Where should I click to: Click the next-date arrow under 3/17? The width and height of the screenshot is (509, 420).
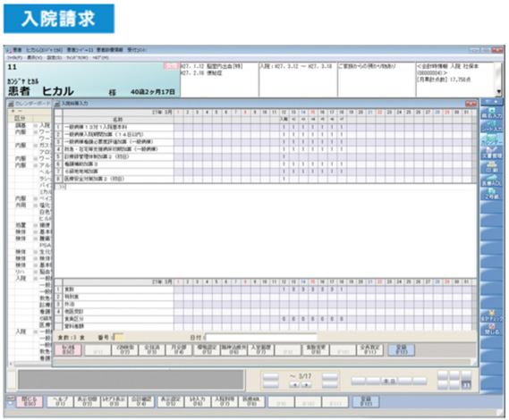pyautogui.click(x=306, y=385)
